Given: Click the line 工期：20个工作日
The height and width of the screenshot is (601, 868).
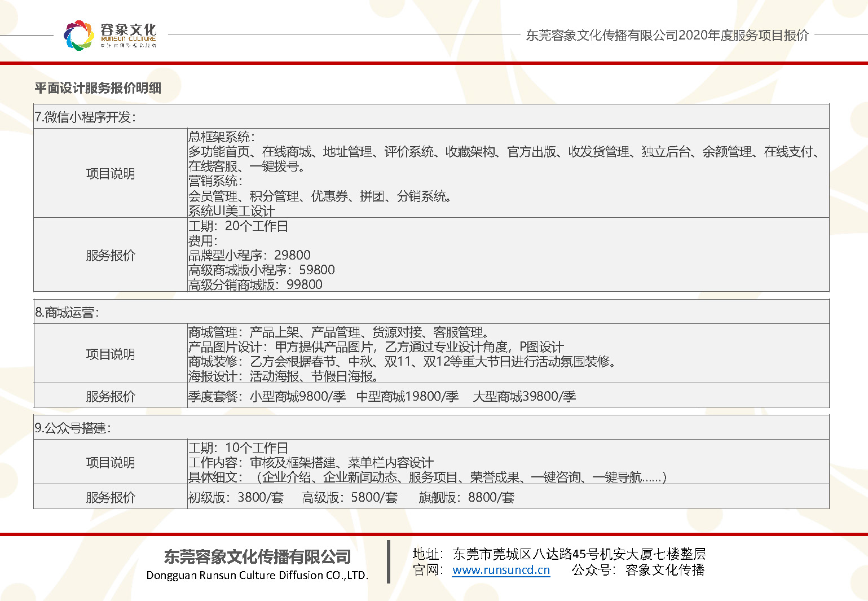Looking at the screenshot, I should [x=239, y=226].
